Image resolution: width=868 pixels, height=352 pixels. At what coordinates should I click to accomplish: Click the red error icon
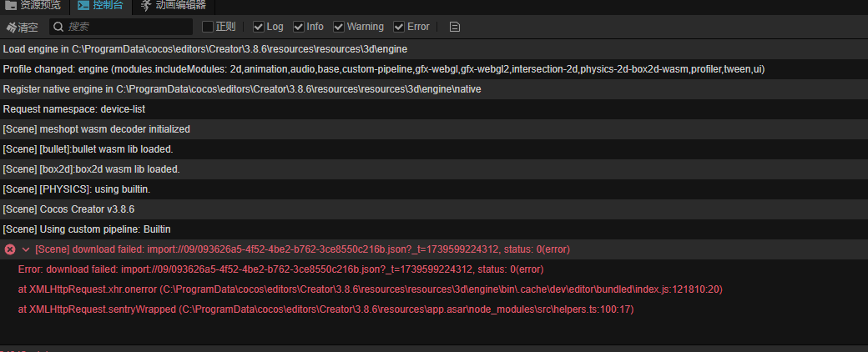(10, 249)
